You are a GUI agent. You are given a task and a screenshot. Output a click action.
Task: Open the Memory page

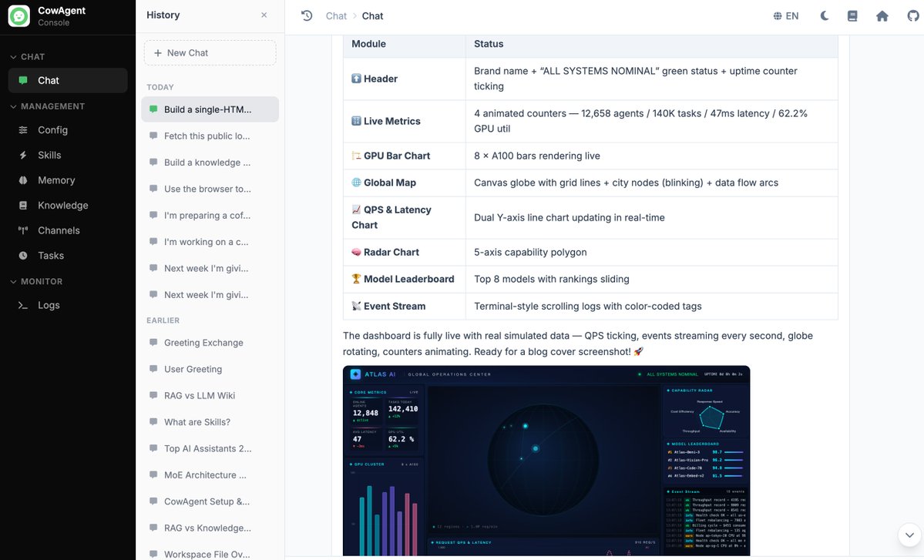(68, 180)
